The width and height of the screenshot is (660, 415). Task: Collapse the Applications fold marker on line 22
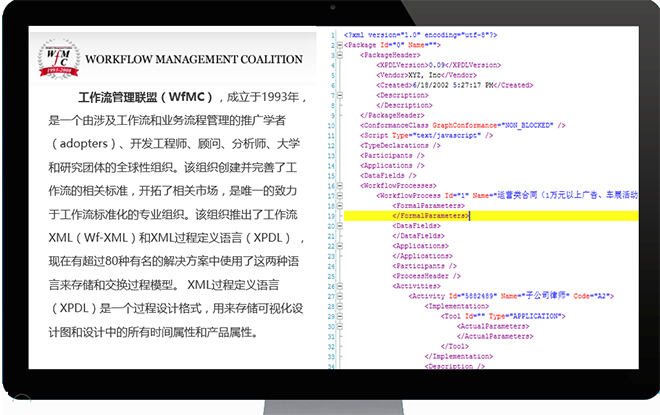pyautogui.click(x=340, y=246)
